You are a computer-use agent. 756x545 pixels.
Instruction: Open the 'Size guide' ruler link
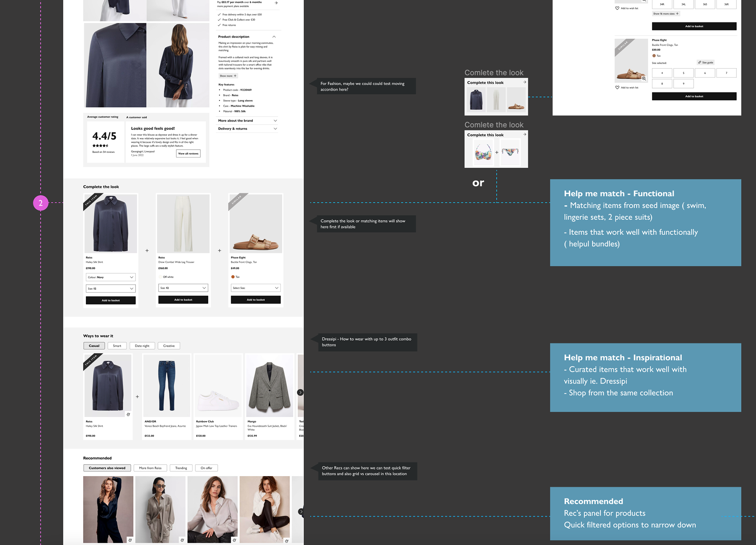(x=706, y=62)
